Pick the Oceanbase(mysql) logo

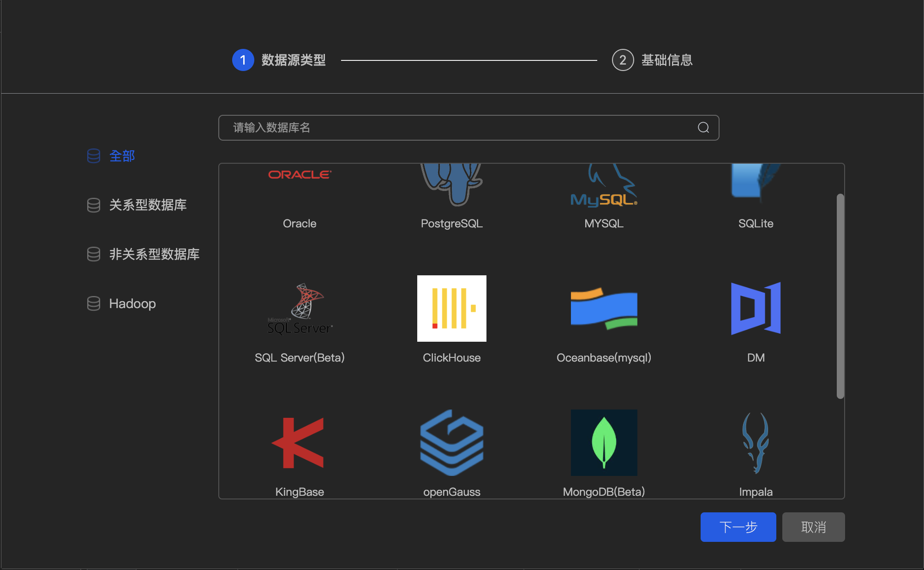(x=604, y=309)
